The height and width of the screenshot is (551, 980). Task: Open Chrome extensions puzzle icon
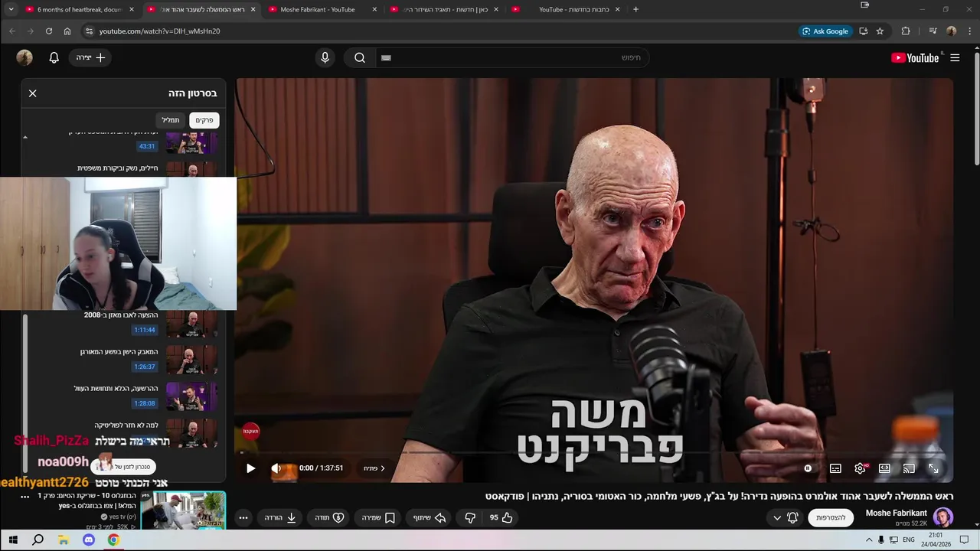pyautogui.click(x=906, y=31)
